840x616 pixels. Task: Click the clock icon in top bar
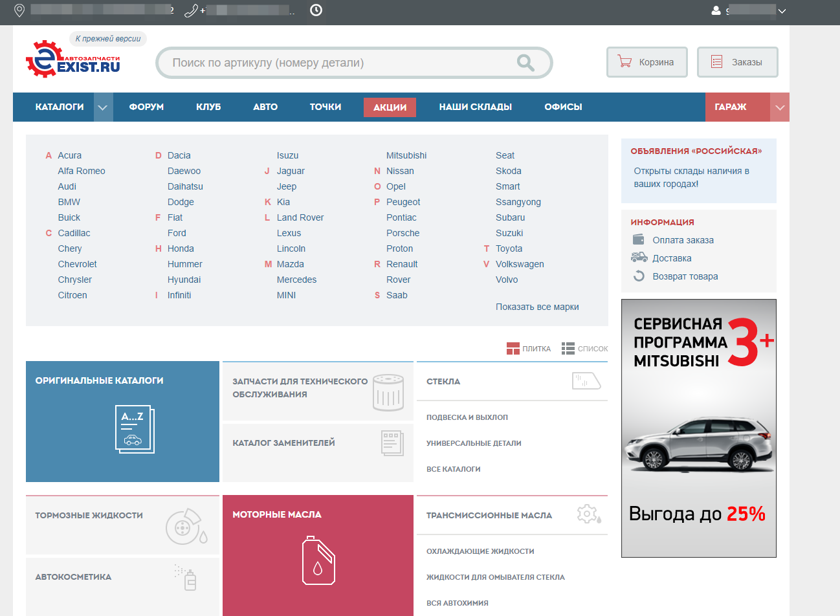316,10
